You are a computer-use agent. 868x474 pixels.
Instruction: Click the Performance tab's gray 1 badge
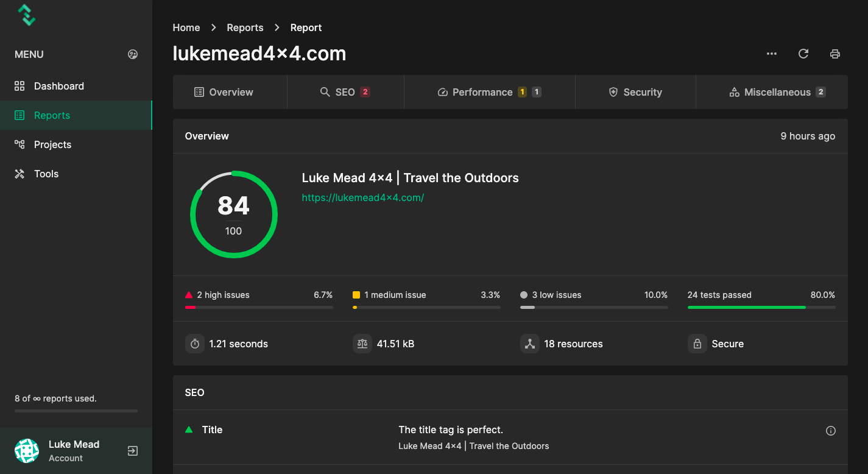[x=537, y=92]
